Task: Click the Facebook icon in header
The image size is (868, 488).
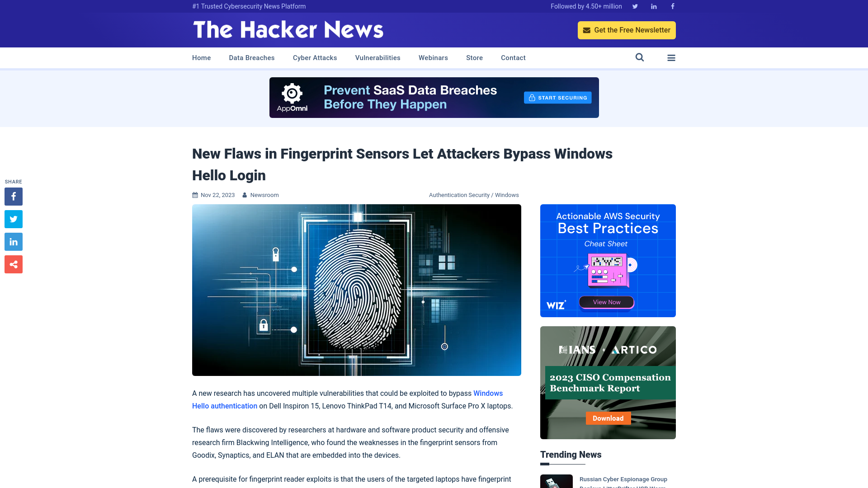Action: tap(672, 6)
